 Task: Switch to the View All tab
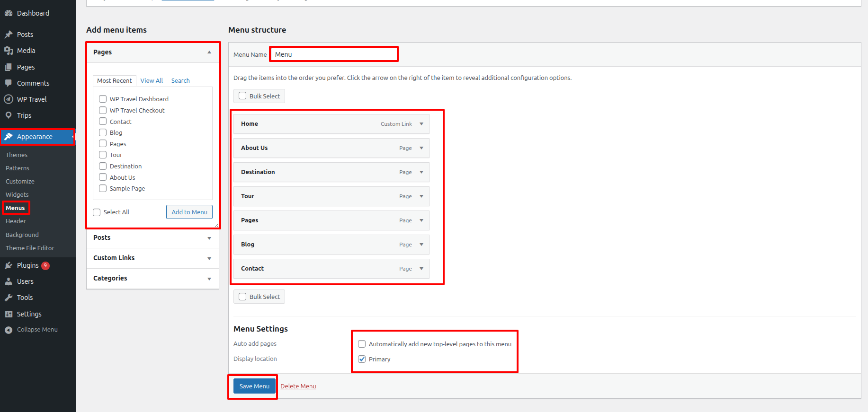(x=152, y=80)
